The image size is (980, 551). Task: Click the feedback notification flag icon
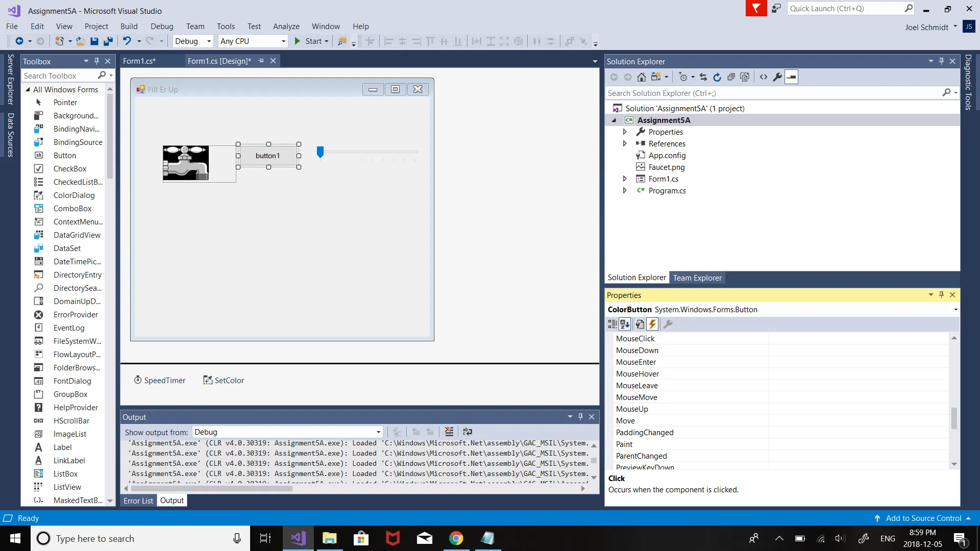tap(756, 9)
